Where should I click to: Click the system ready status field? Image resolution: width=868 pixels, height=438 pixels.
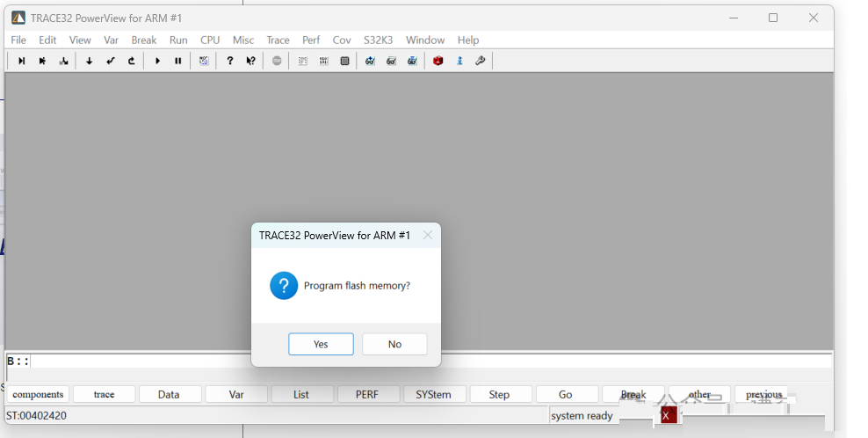582,416
